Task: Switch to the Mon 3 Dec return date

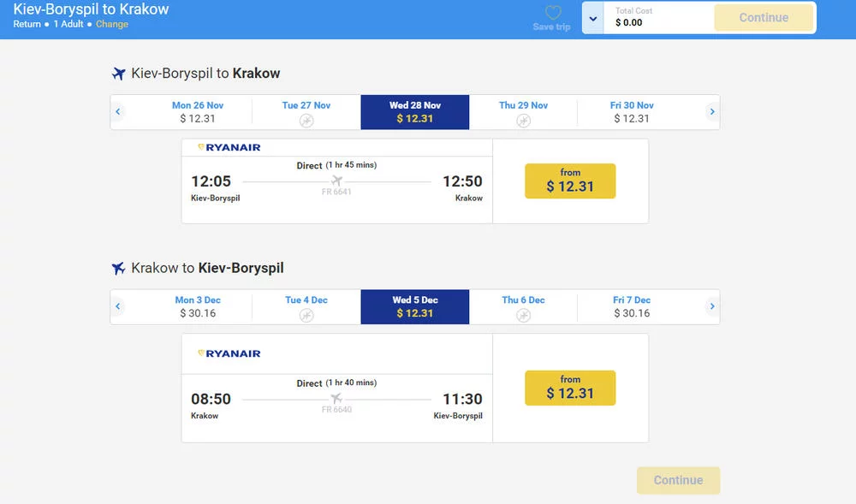Action: point(198,306)
